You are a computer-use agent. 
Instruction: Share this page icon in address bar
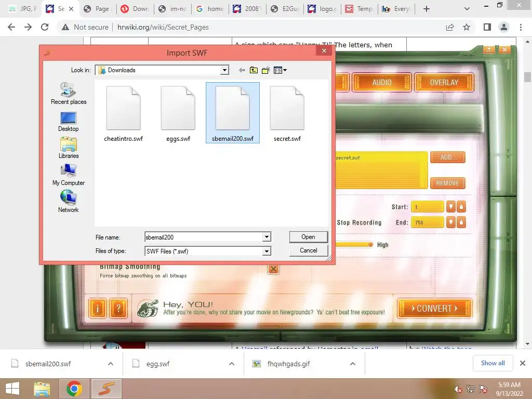coord(450,27)
